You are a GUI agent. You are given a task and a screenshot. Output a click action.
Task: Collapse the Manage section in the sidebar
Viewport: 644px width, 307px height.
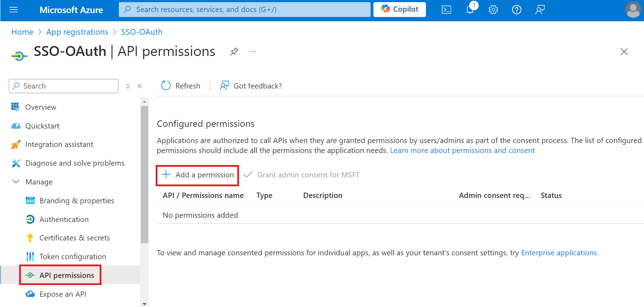pos(16,182)
